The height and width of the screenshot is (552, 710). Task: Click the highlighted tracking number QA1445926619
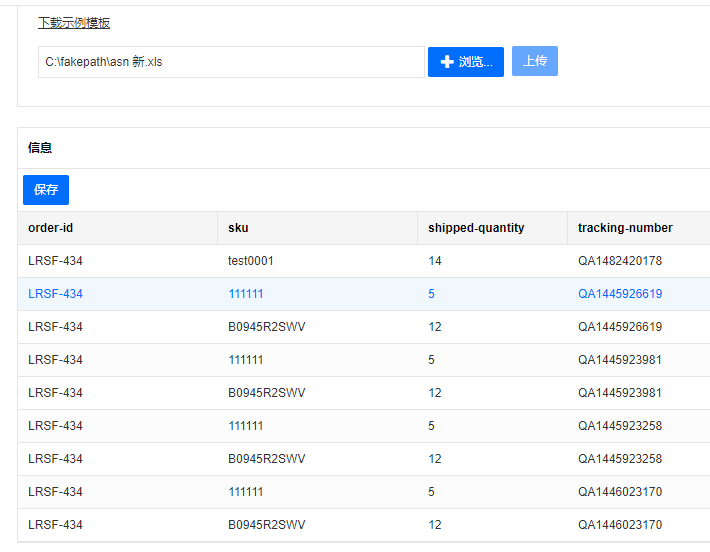(x=620, y=294)
